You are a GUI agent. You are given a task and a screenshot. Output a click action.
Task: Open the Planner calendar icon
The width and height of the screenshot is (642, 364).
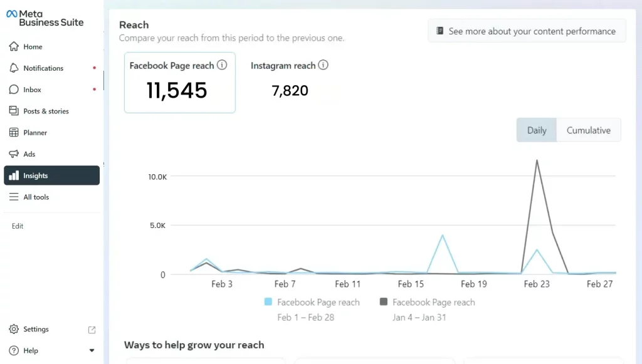click(14, 132)
